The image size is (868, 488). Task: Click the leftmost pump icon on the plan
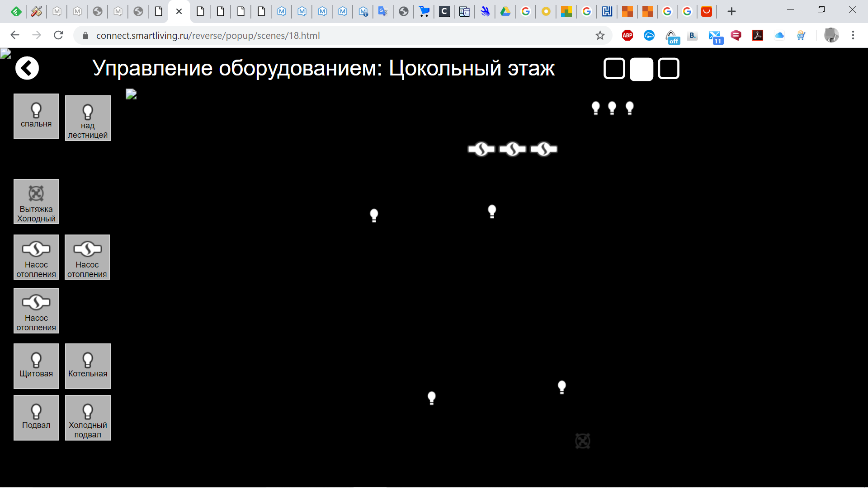click(x=481, y=149)
